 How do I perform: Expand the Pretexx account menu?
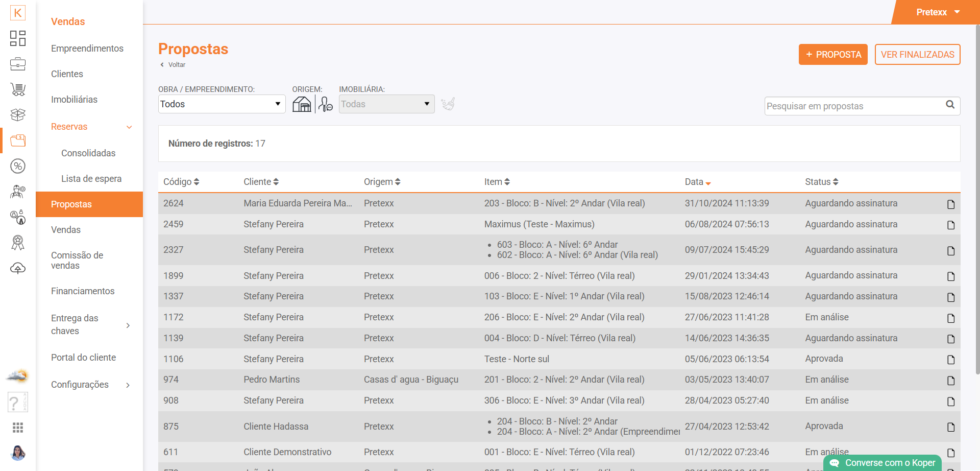(938, 12)
